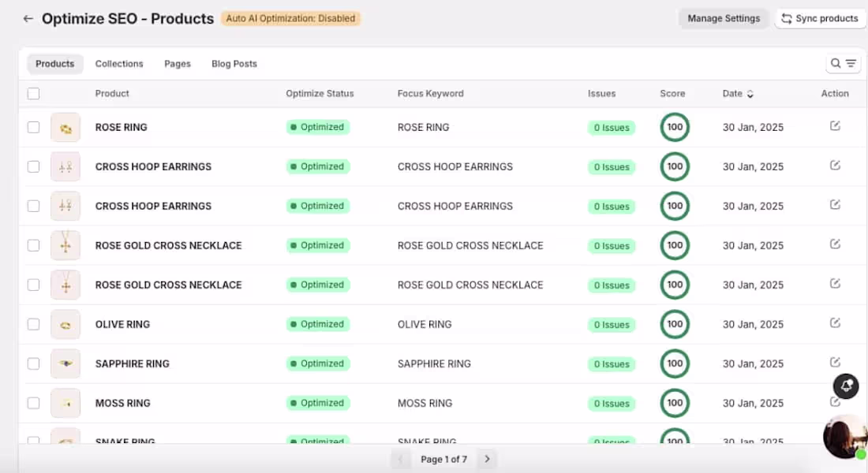Viewport: 868px width, 473px height.
Task: Open the chat support avatar widget
Action: pyautogui.click(x=844, y=437)
